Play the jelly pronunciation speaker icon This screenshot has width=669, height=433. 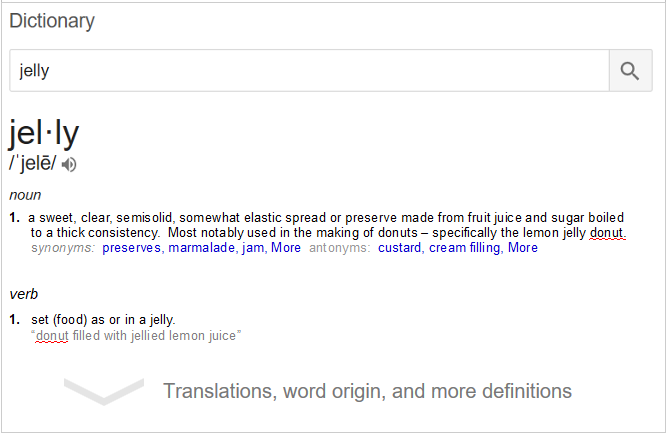(69, 164)
